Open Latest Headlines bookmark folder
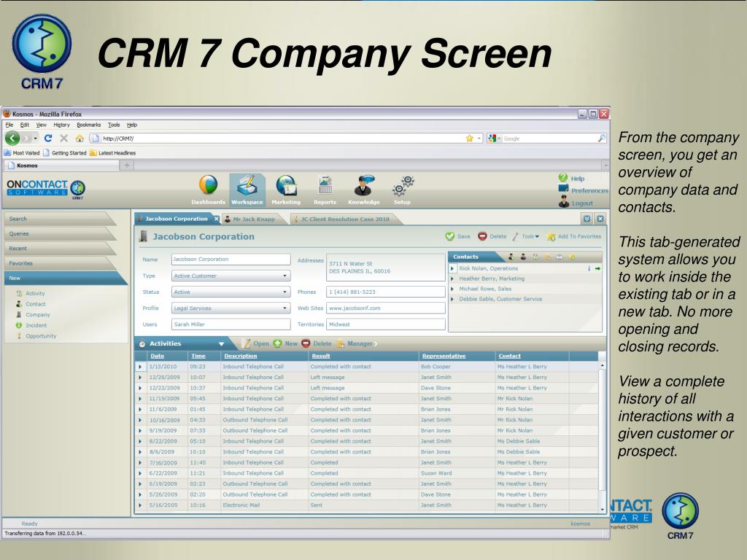 (112, 153)
